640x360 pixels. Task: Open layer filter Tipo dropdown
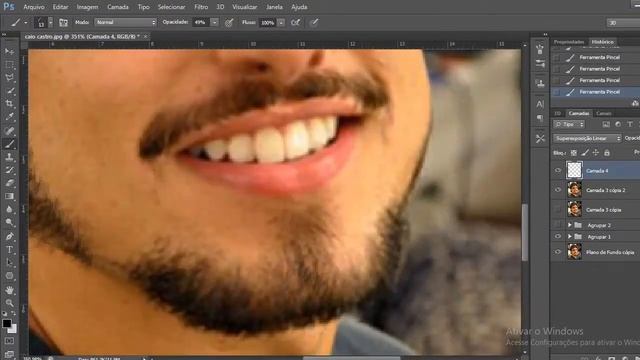click(569, 124)
